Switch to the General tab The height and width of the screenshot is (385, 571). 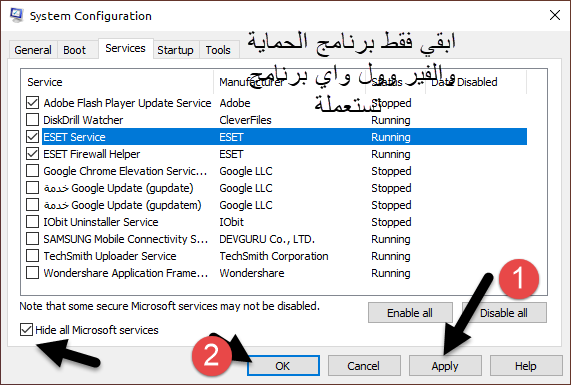tap(33, 50)
